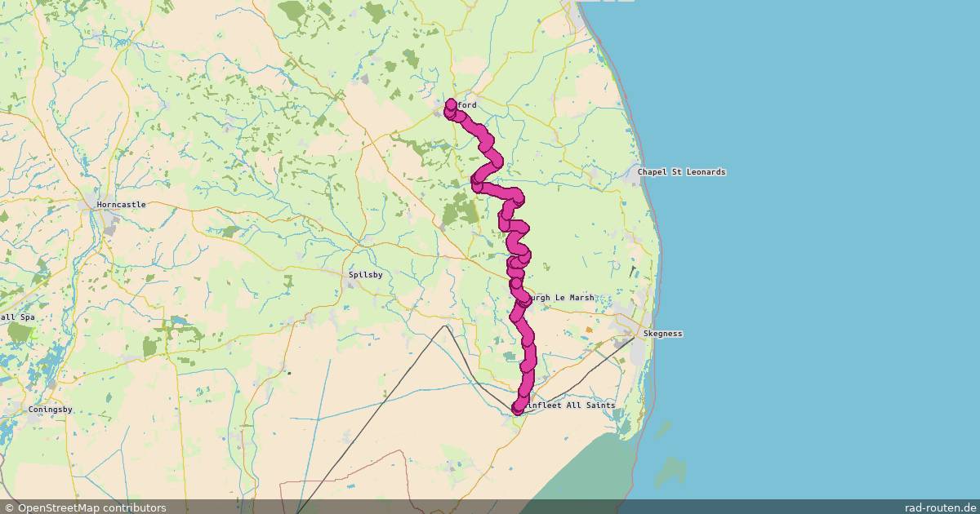Image resolution: width=980 pixels, height=514 pixels.
Task: Click the partial Woodhall Spa label
Action: [18, 317]
